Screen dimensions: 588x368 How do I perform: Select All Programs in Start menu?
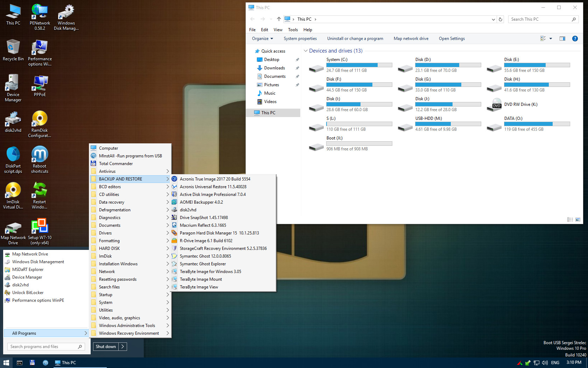coord(46,333)
